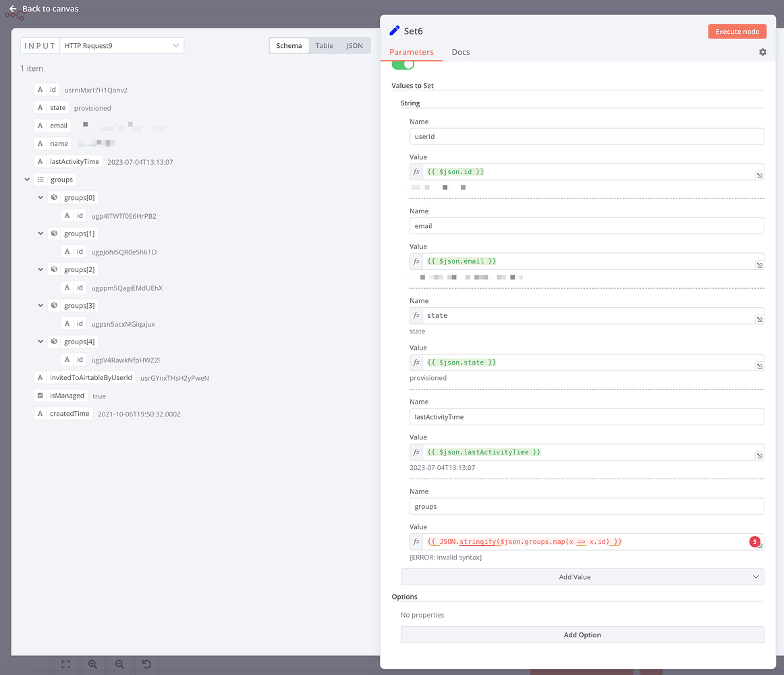
Task: Collapse the groups array in schema
Action: point(27,179)
